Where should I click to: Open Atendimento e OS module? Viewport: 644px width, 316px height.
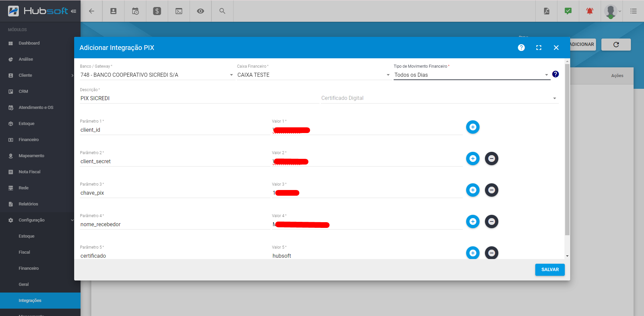coord(40,108)
